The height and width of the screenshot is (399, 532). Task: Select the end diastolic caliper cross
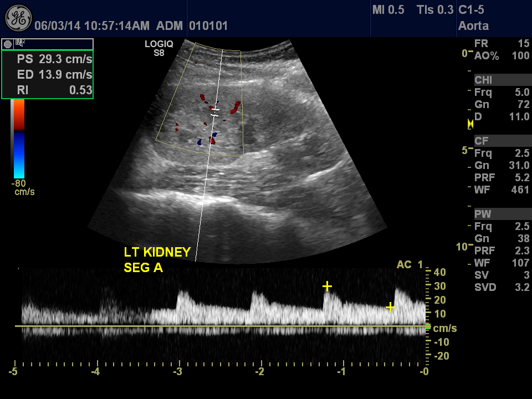pyautogui.click(x=391, y=306)
